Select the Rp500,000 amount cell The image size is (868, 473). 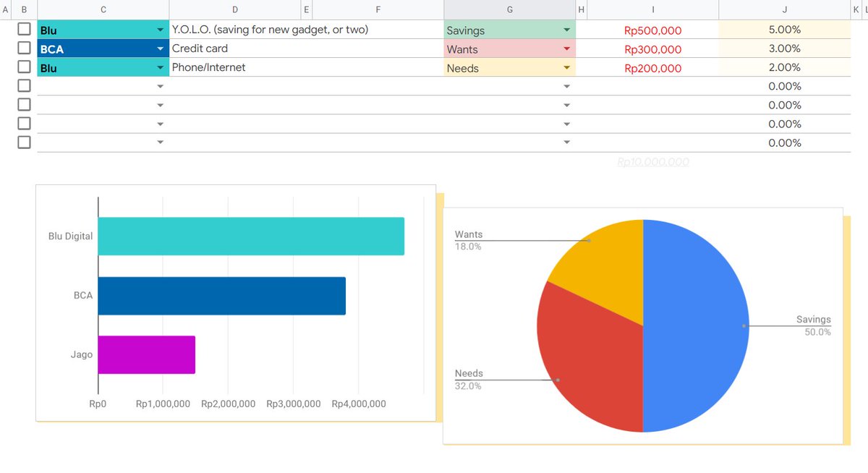(653, 30)
